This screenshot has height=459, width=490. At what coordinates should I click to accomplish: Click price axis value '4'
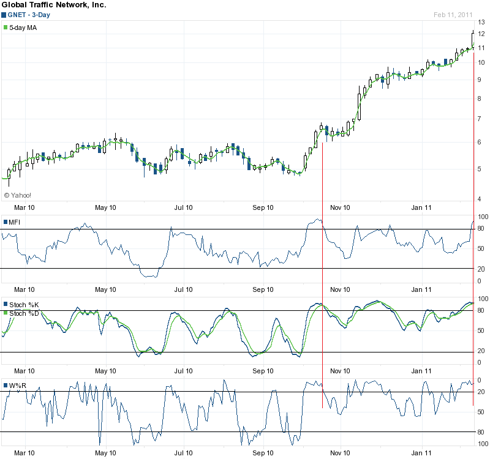click(x=480, y=199)
